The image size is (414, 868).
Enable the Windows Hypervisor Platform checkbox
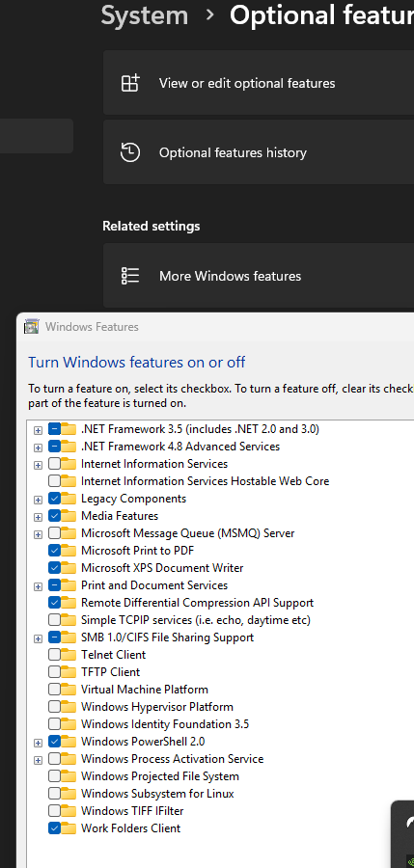(54, 707)
